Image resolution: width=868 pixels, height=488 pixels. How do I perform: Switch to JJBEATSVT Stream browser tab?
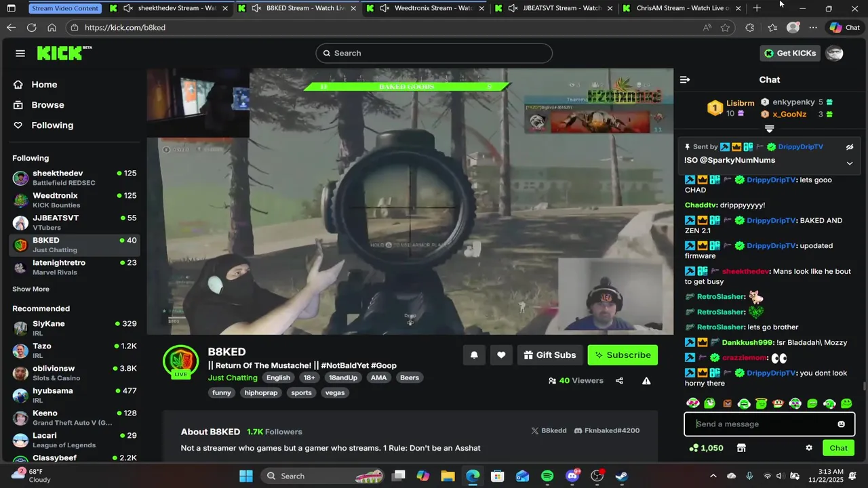click(x=555, y=8)
